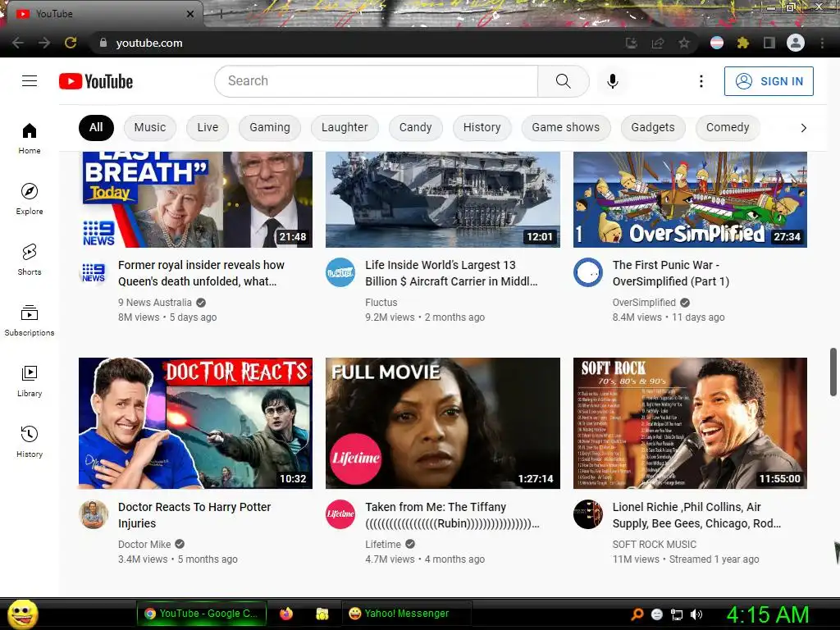Open Soft Rock Lionel Richie thumbnail
Image resolution: width=840 pixels, height=630 pixels.
pyautogui.click(x=690, y=423)
